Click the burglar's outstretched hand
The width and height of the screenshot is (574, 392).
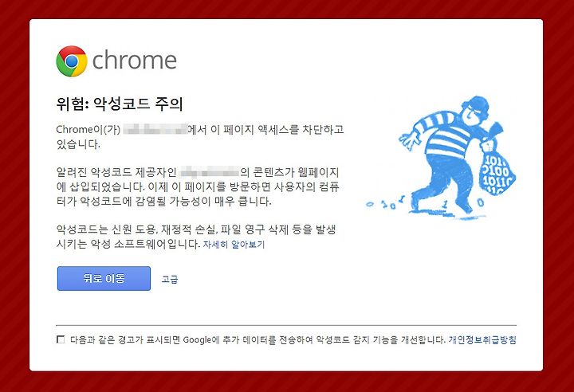pyautogui.click(x=408, y=140)
